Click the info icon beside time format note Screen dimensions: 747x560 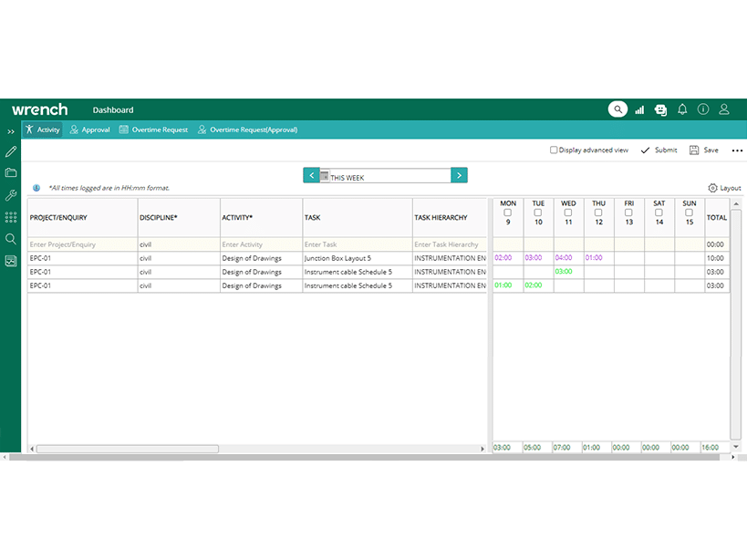click(36, 188)
